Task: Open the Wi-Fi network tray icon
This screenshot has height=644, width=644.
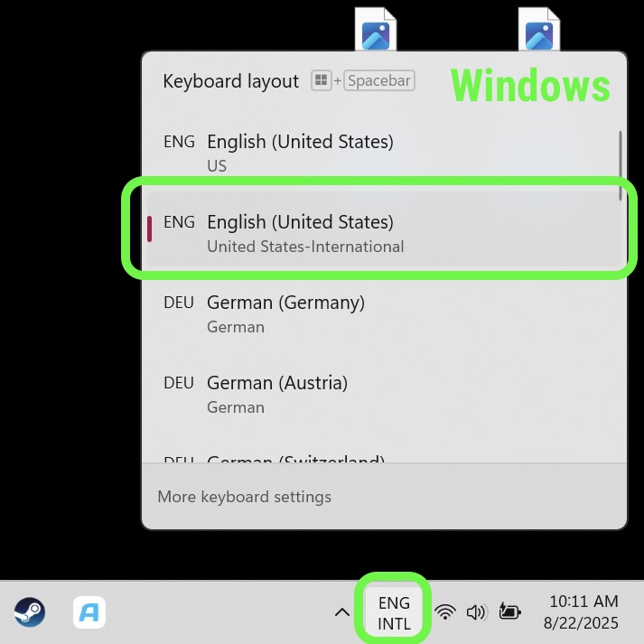Action: [x=445, y=612]
